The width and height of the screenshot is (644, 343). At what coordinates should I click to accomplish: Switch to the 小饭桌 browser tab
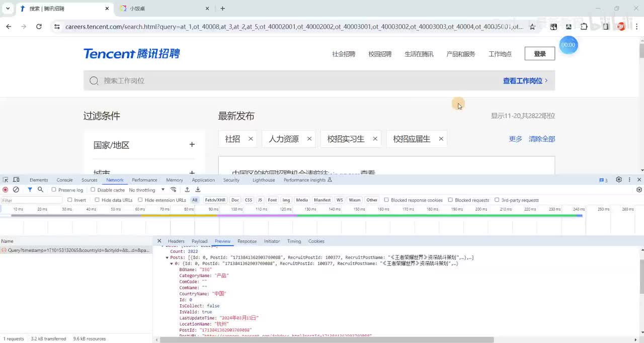tap(164, 9)
